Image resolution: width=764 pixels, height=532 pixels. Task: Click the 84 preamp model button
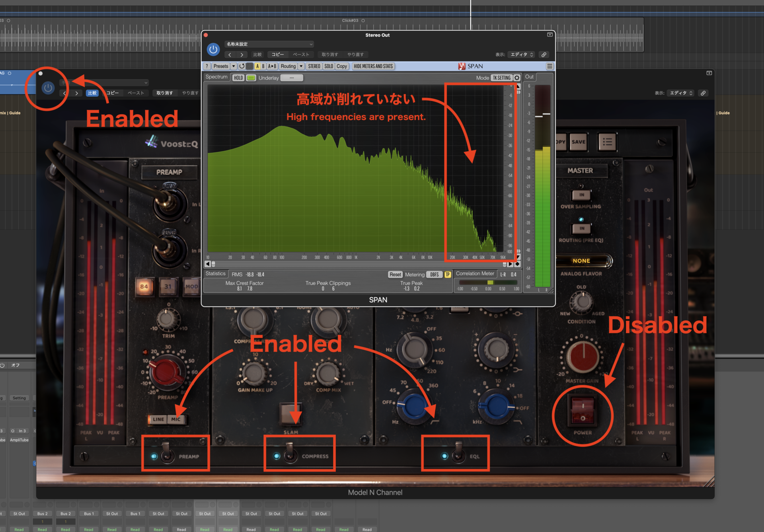coord(144,286)
